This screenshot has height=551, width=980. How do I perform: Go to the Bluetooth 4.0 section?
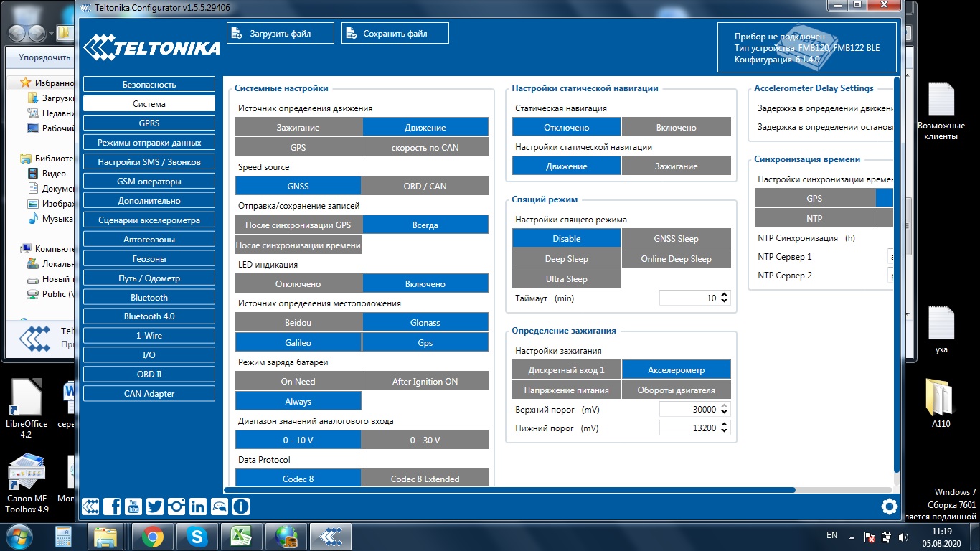click(x=149, y=316)
